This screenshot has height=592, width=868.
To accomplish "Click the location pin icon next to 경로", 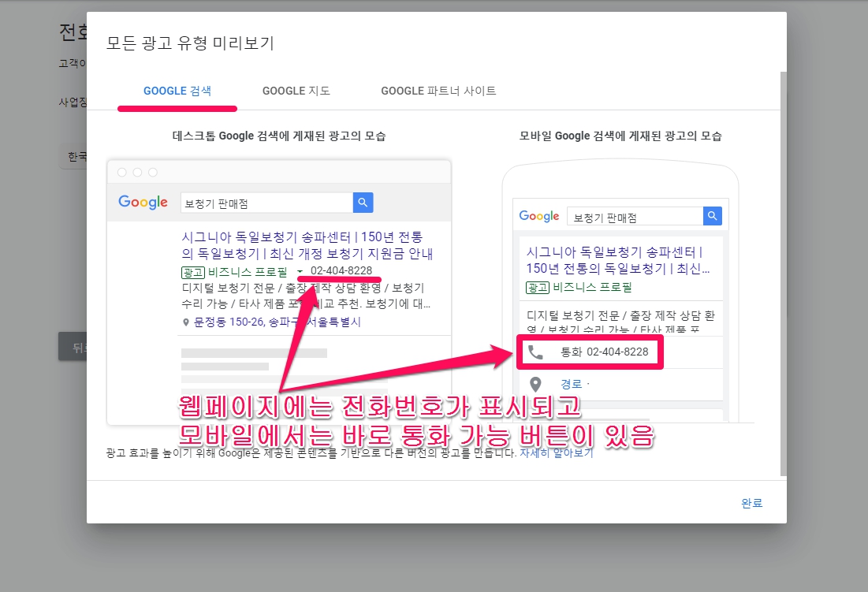I will click(x=535, y=384).
